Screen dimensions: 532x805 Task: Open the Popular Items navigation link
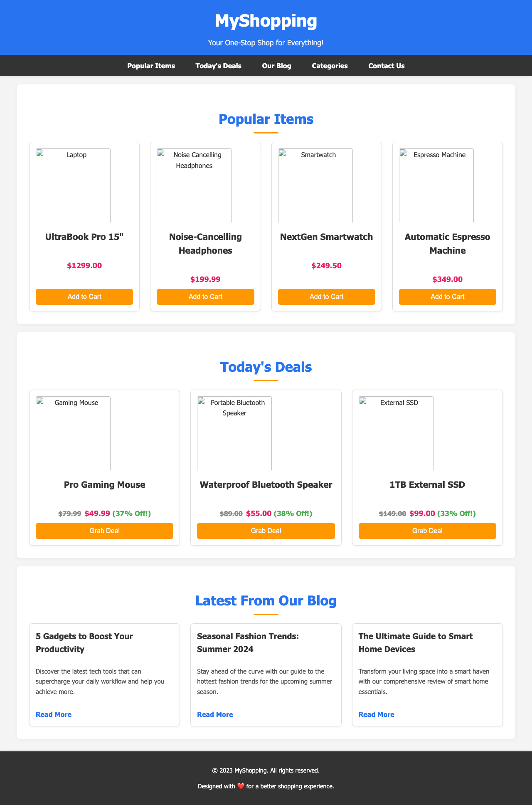(151, 65)
